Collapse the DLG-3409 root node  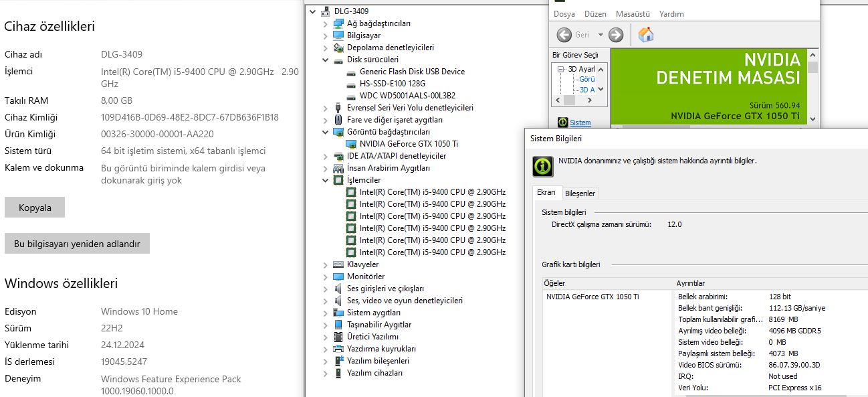click(x=313, y=11)
